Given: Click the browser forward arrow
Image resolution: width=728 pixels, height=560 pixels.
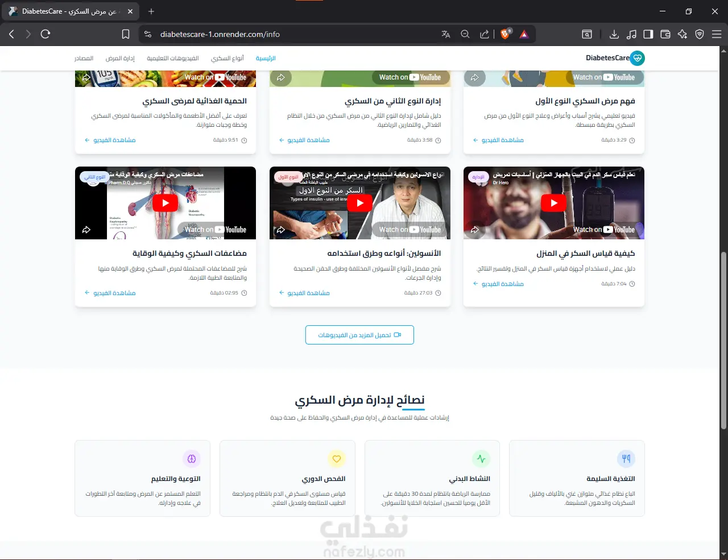Looking at the screenshot, I should coord(28,34).
